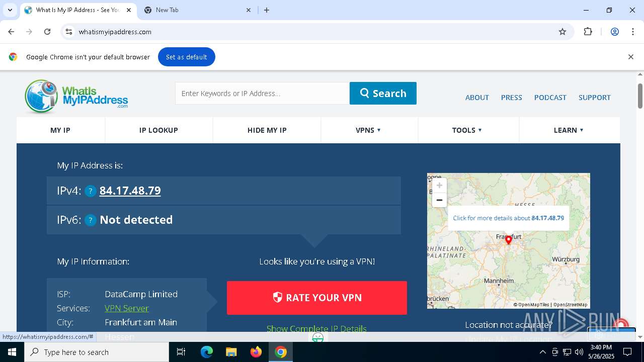The image size is (644, 362).
Task: Click the blue Search button
Action: [x=383, y=93]
